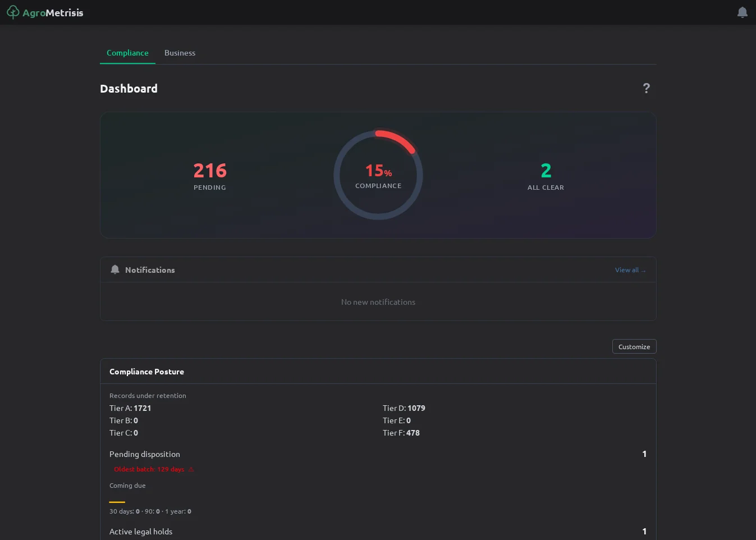
Task: Click the Tier B: 0 value
Action: [x=123, y=420]
